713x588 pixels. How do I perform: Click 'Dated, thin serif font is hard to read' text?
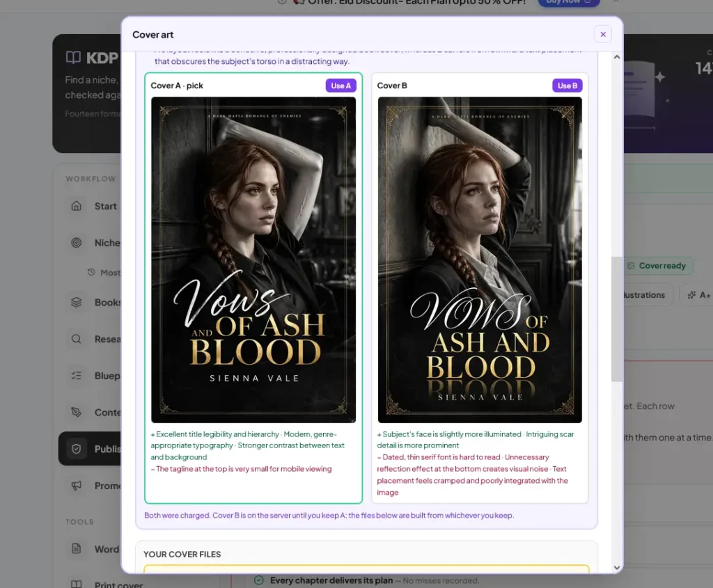point(441,457)
